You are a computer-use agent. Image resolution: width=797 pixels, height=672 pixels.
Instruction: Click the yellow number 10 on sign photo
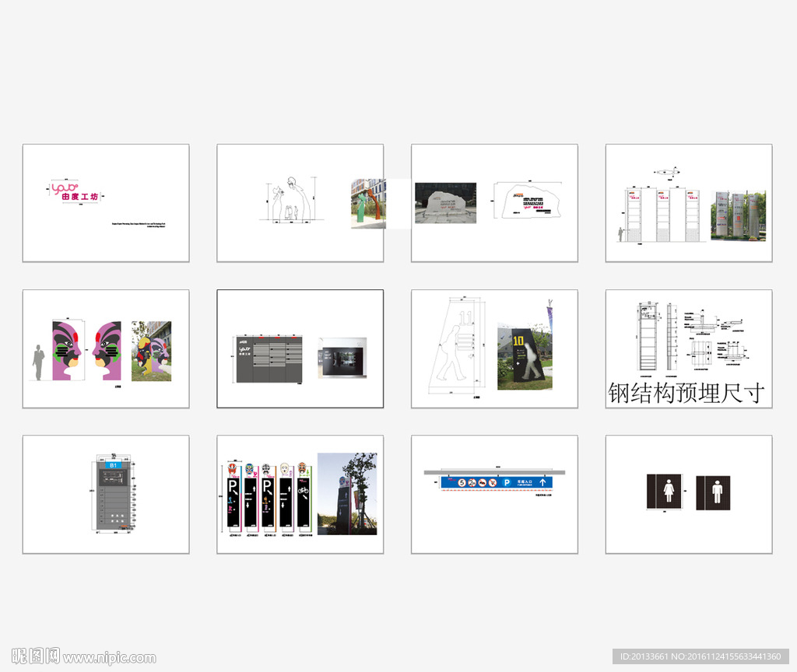point(518,341)
